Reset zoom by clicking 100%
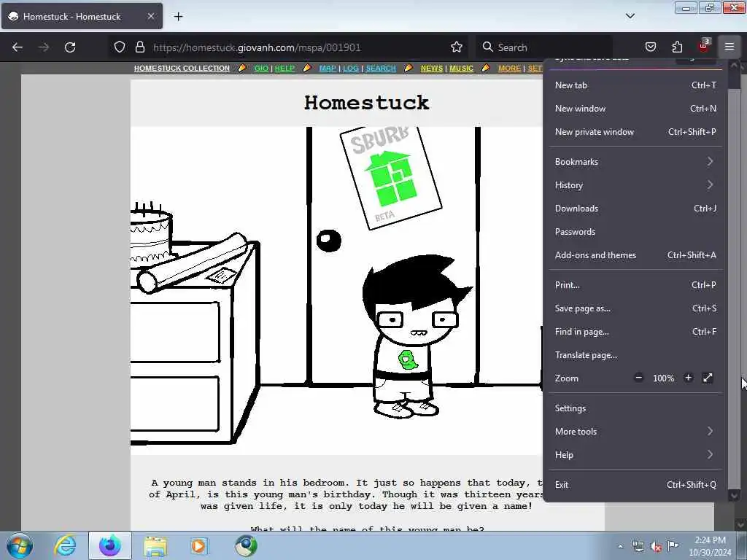747x560 pixels. point(663,378)
